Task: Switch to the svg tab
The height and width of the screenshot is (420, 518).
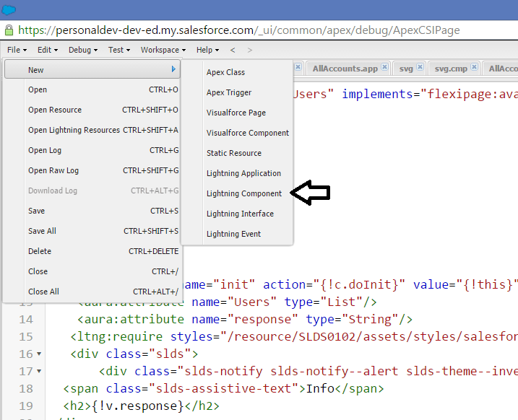Action: 406,69
